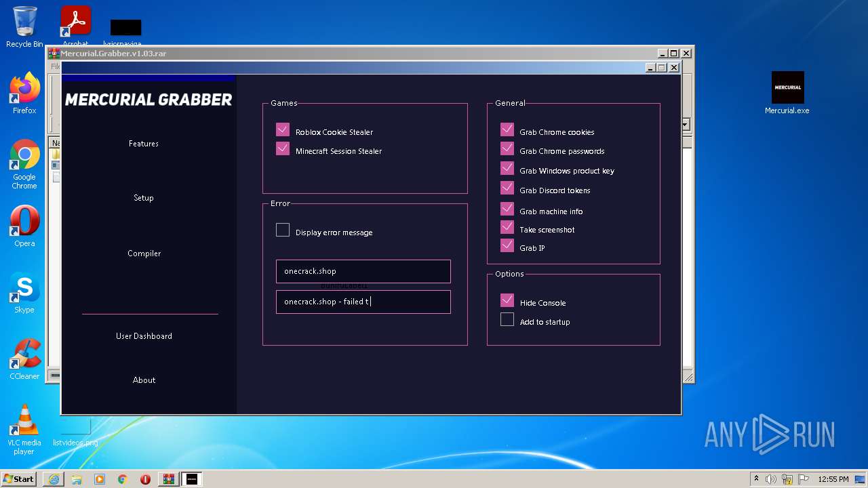Open Skype desktop shortcut
This screenshot has height=488, width=868.
[24, 293]
